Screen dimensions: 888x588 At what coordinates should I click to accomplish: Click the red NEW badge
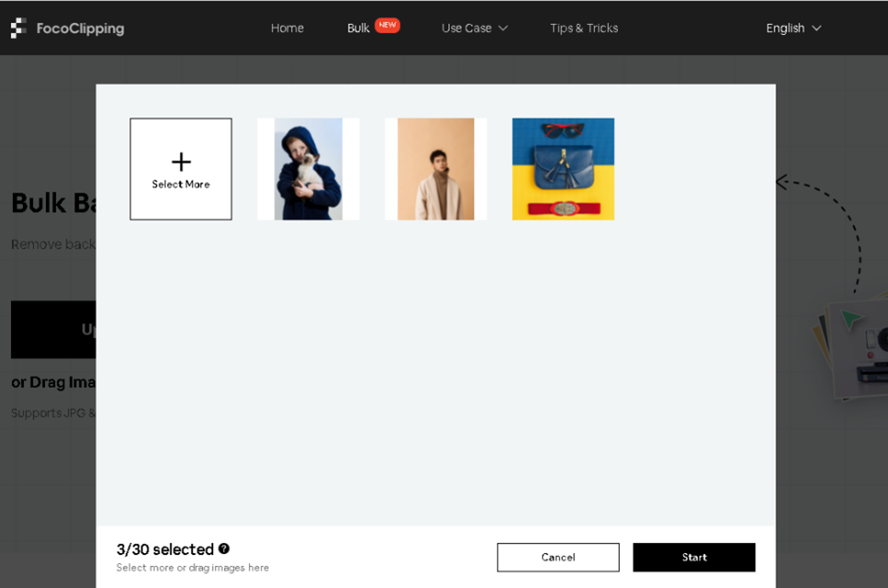pos(387,26)
